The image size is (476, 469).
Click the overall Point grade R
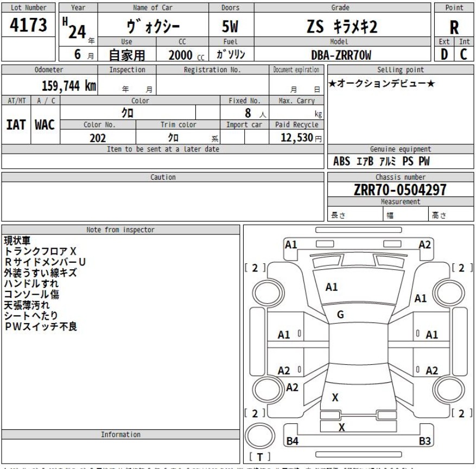coord(454,27)
